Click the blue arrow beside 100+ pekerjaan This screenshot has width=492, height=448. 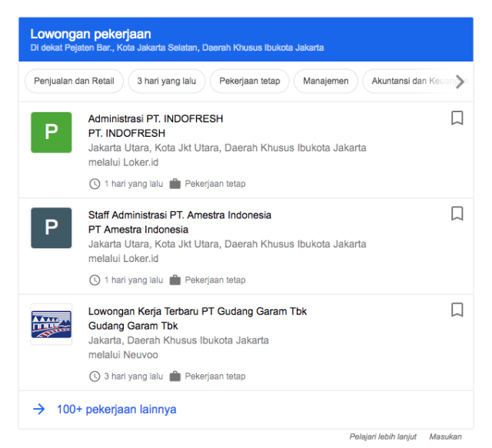click(x=39, y=409)
